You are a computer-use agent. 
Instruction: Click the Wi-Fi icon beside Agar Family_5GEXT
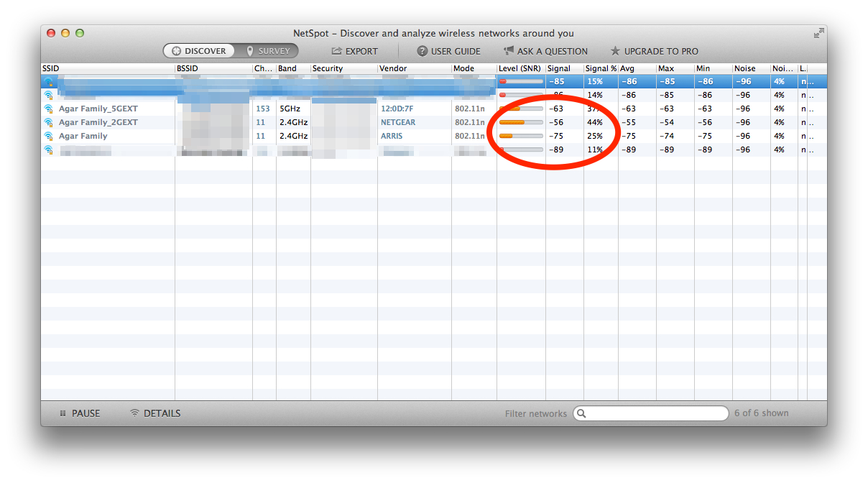click(48, 109)
